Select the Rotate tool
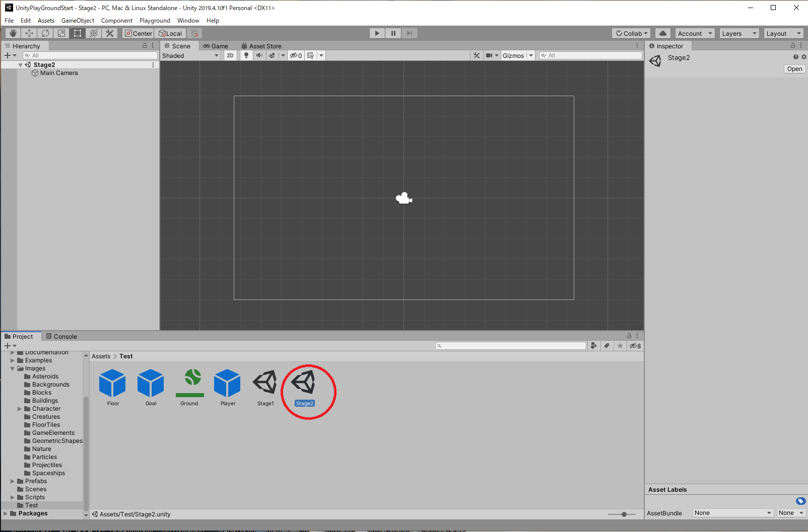 pyautogui.click(x=45, y=33)
